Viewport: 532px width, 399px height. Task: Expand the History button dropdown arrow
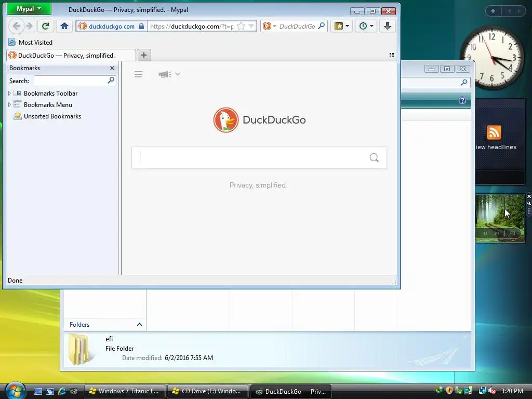372,26
